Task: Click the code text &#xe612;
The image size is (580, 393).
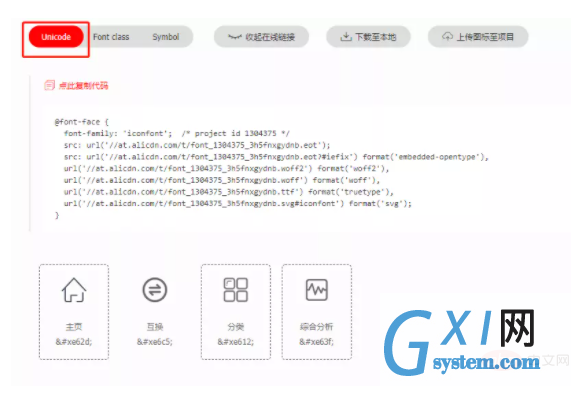Action: pos(236,342)
